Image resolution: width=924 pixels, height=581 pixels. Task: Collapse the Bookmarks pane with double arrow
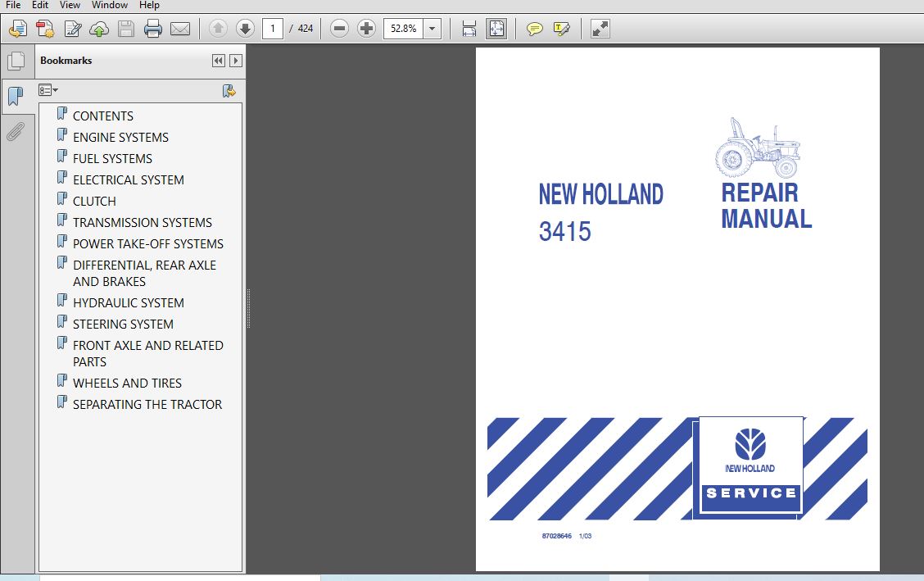[x=219, y=61]
